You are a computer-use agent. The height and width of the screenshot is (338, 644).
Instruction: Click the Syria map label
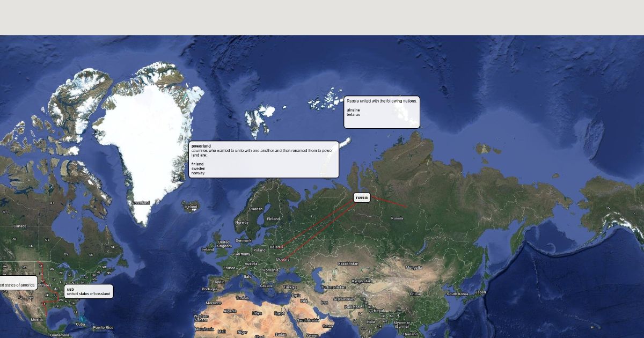click(296, 295)
